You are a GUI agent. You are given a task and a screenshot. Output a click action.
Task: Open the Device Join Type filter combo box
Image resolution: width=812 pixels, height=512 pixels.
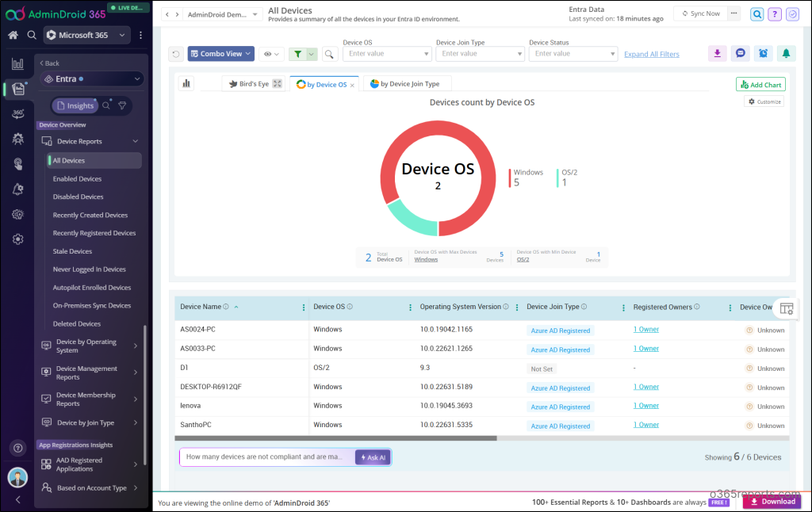point(481,54)
